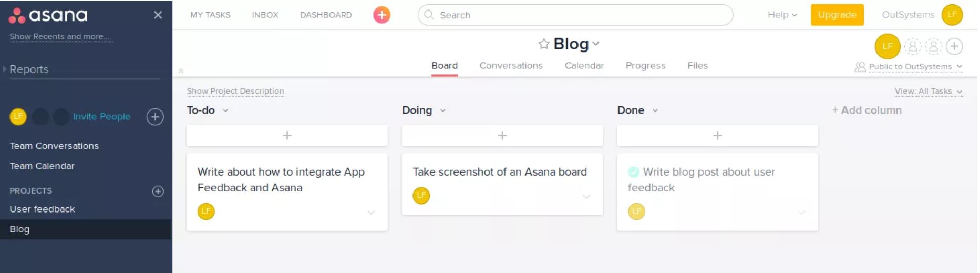The height and width of the screenshot is (273, 980).
Task: Click assignee avatar on App Feedback card
Action: [206, 211]
